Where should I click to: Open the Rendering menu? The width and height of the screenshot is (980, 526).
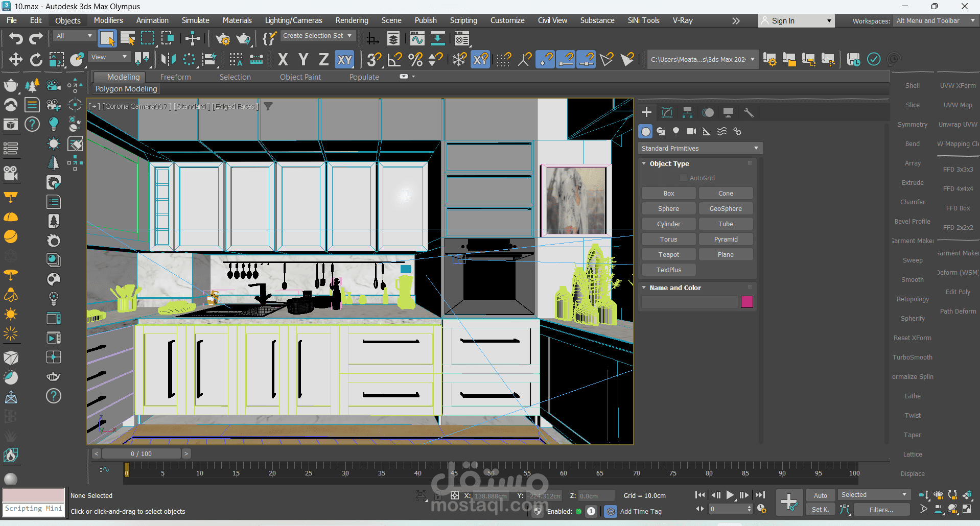point(352,20)
